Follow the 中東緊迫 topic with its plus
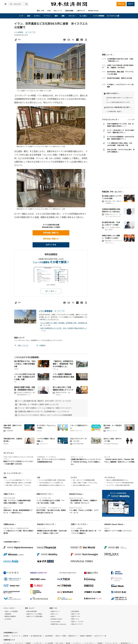The height and width of the screenshot is (644, 138). [37, 346]
